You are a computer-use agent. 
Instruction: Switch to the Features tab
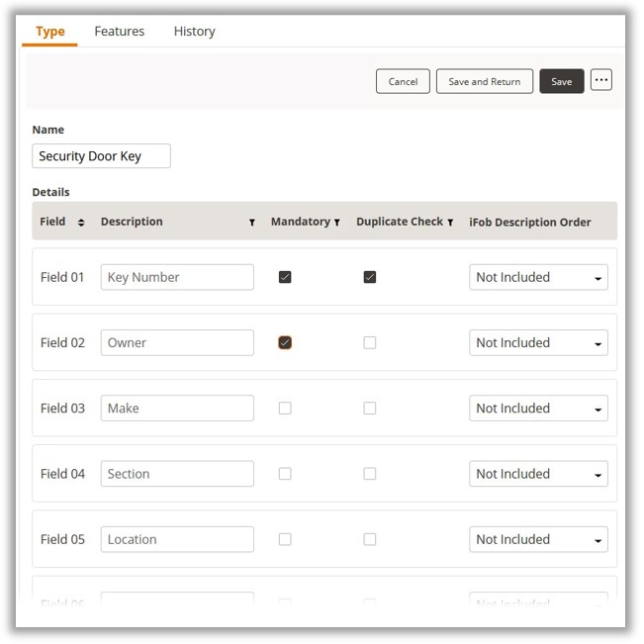pyautogui.click(x=120, y=32)
